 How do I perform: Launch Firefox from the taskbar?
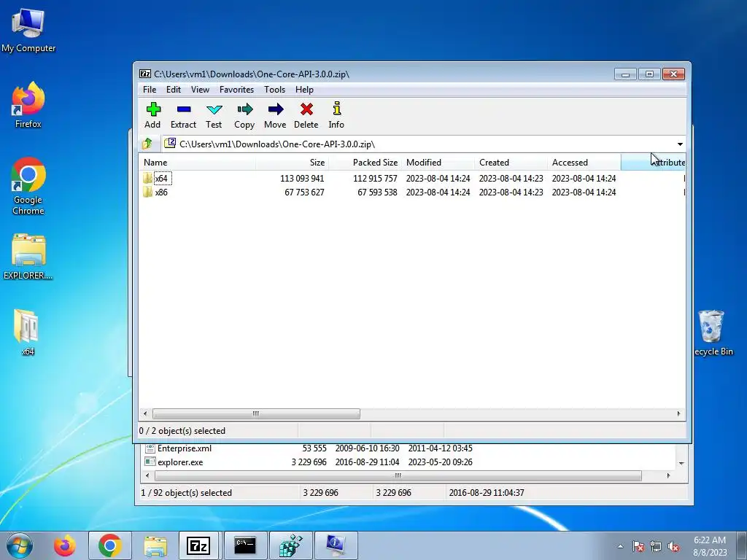pos(65,545)
